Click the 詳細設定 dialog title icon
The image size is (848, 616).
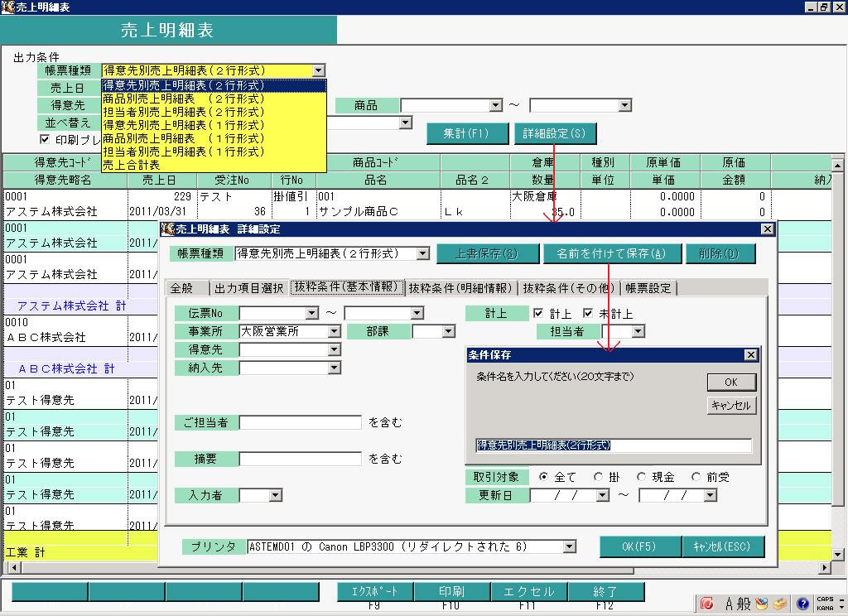[x=167, y=229]
